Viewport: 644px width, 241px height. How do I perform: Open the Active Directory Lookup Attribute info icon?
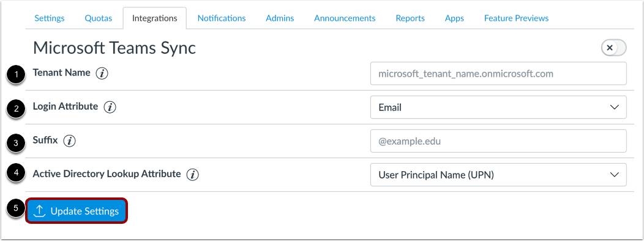tap(193, 175)
